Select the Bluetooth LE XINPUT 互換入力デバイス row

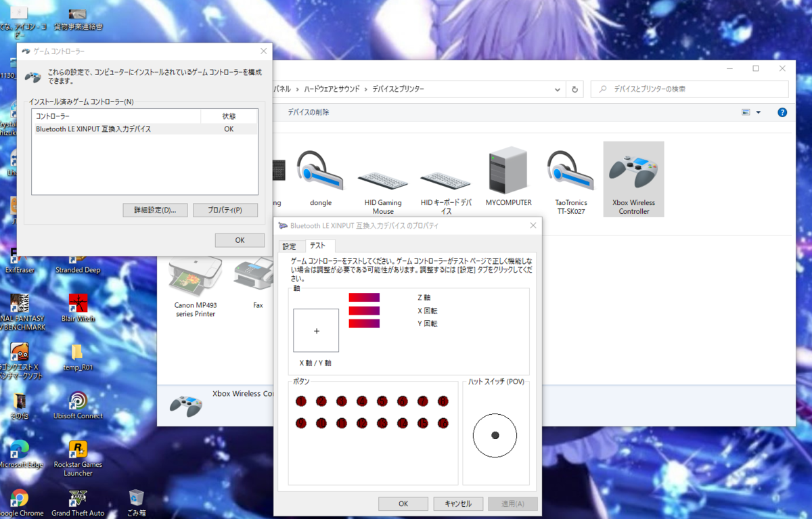point(145,129)
